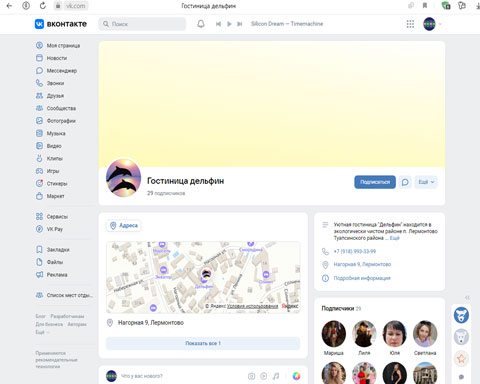Screen dimensions: 480x384
Task: Skip to previous track in header player
Action: (218, 24)
